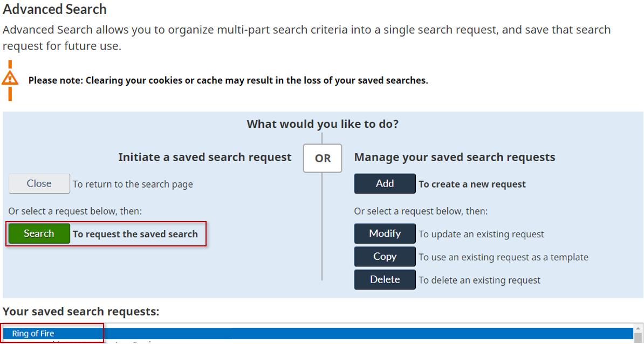The image size is (644, 344).
Task: Click the Initiate a saved search request title
Action: click(x=205, y=157)
